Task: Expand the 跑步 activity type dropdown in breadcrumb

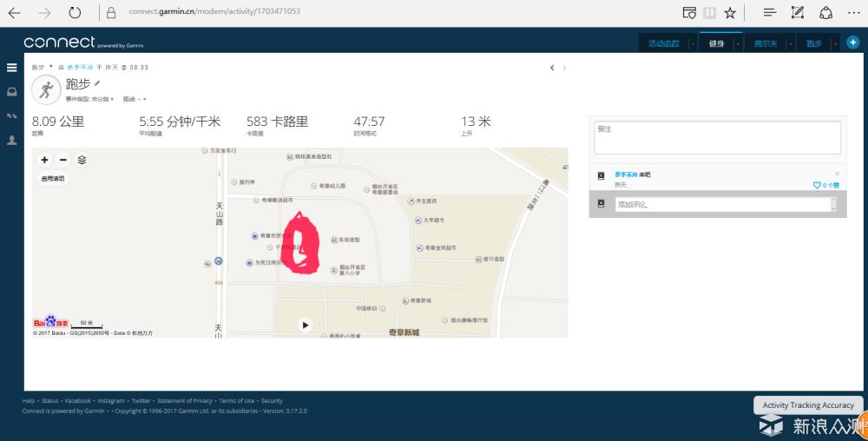Action: click(x=50, y=67)
